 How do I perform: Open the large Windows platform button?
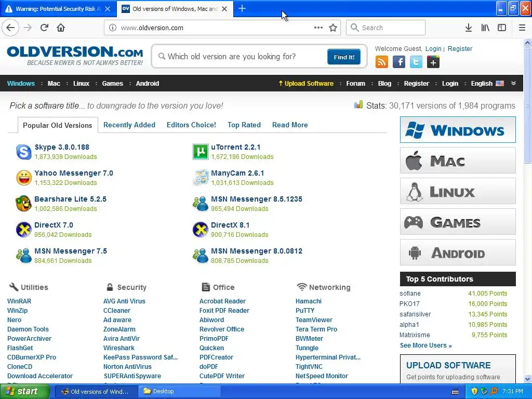(x=458, y=129)
